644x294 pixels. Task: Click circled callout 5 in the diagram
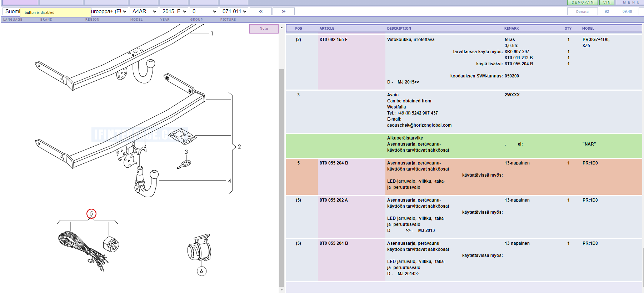tap(91, 214)
